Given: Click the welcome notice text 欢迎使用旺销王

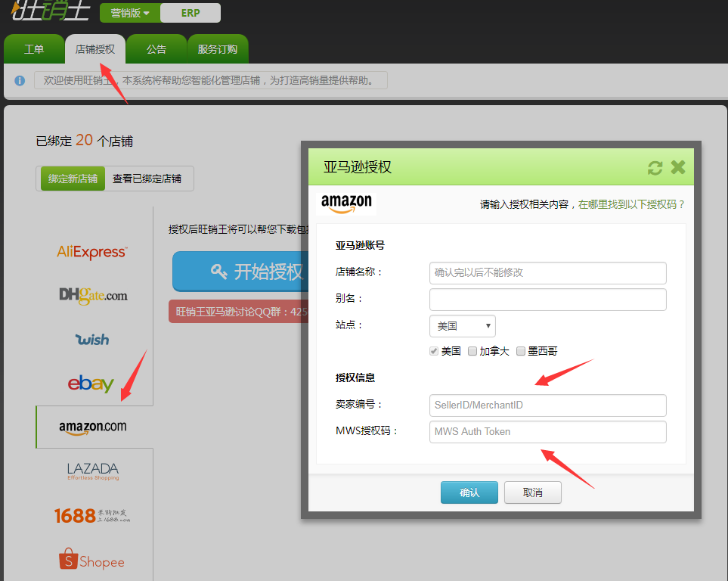Looking at the screenshot, I should (211, 80).
